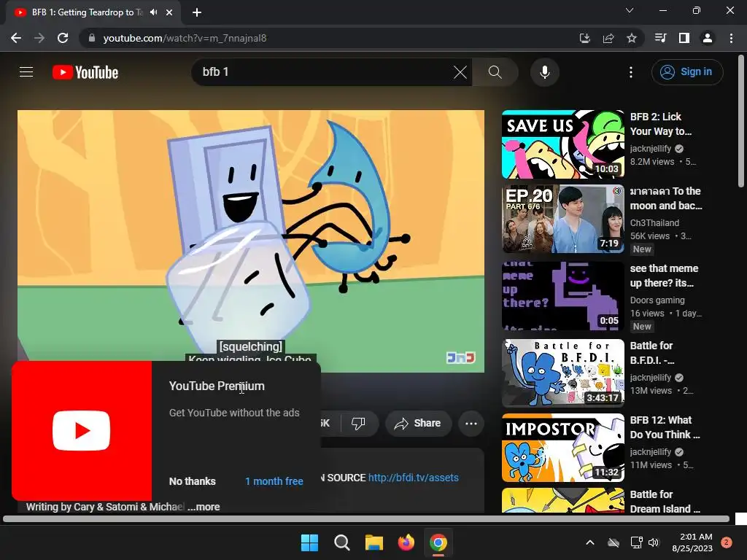This screenshot has width=747, height=560.
Task: Open BFB 2 Lick Your Way thumbnail
Action: pos(562,144)
